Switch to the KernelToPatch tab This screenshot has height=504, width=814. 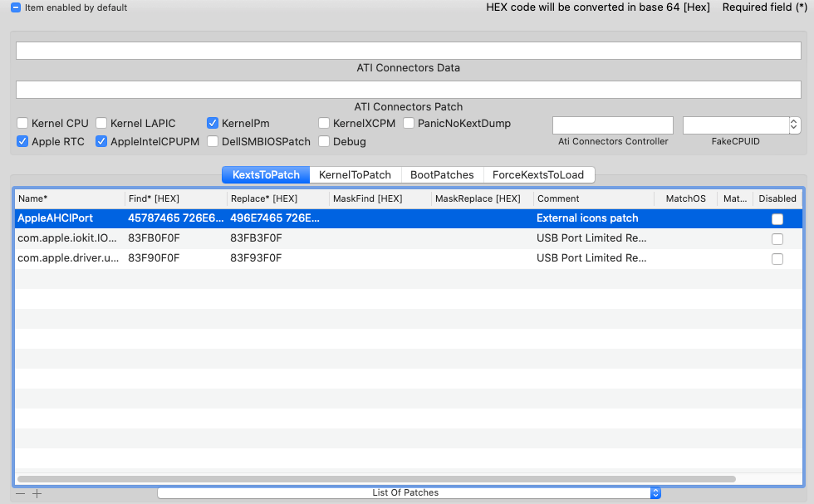355,174
